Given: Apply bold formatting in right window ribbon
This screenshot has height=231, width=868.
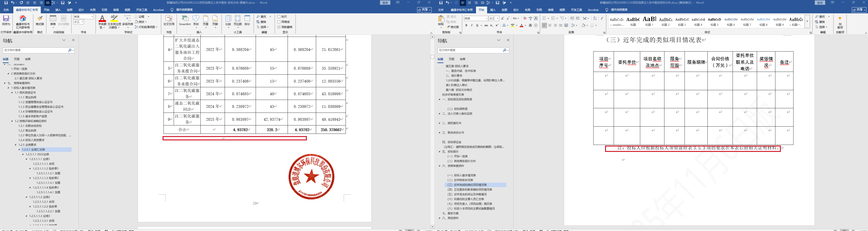Looking at the screenshot, I should (x=466, y=26).
